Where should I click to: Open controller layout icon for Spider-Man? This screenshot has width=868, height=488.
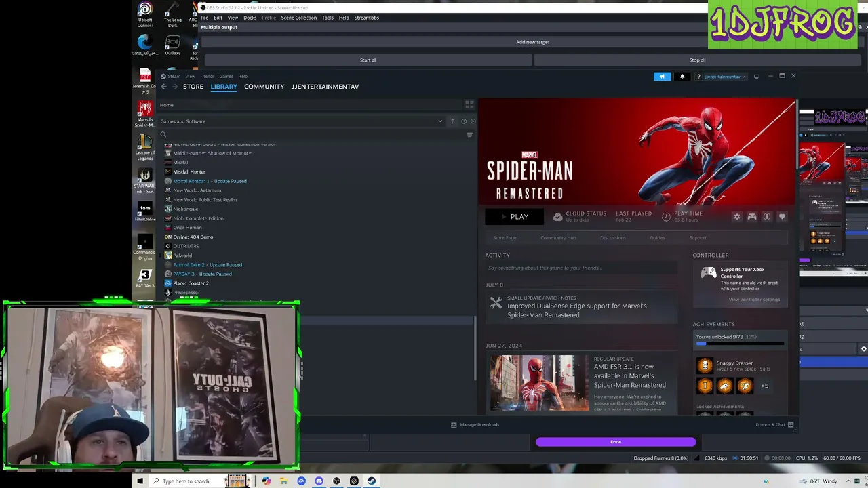pos(752,217)
